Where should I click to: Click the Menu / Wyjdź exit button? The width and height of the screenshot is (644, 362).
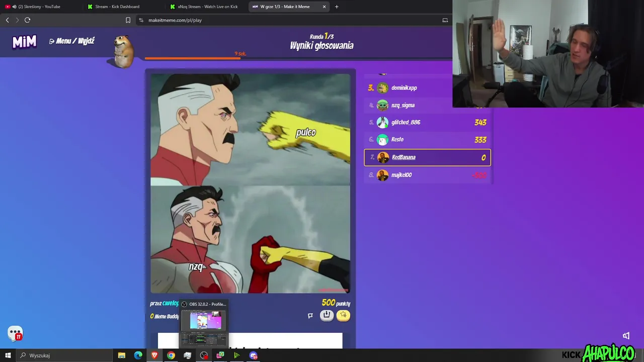click(71, 41)
